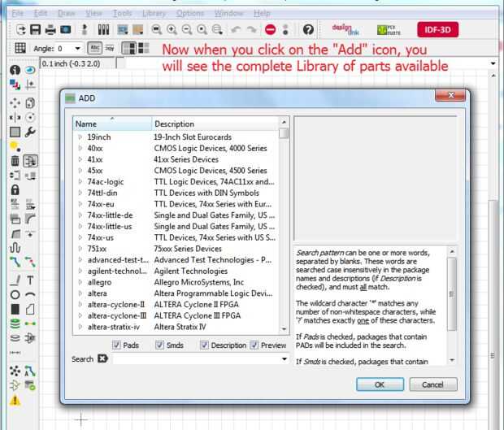Image resolution: width=504 pixels, height=430 pixels.
Task: Click the help text scrollbar thumb
Action: [x=452, y=293]
